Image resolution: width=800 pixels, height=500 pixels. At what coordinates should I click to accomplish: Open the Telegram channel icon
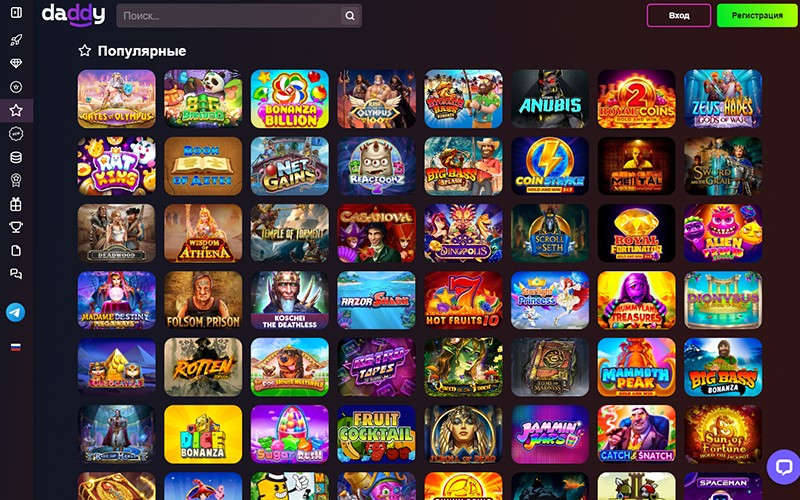point(16,312)
